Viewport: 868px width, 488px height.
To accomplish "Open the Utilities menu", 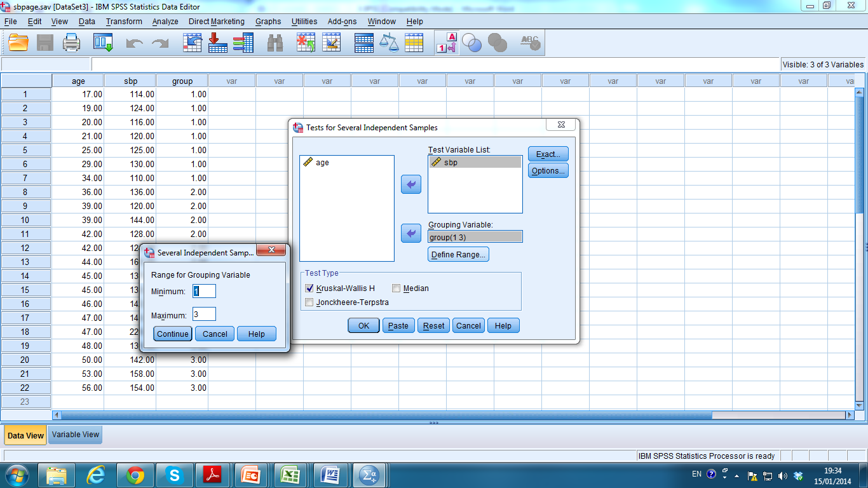I will (304, 21).
